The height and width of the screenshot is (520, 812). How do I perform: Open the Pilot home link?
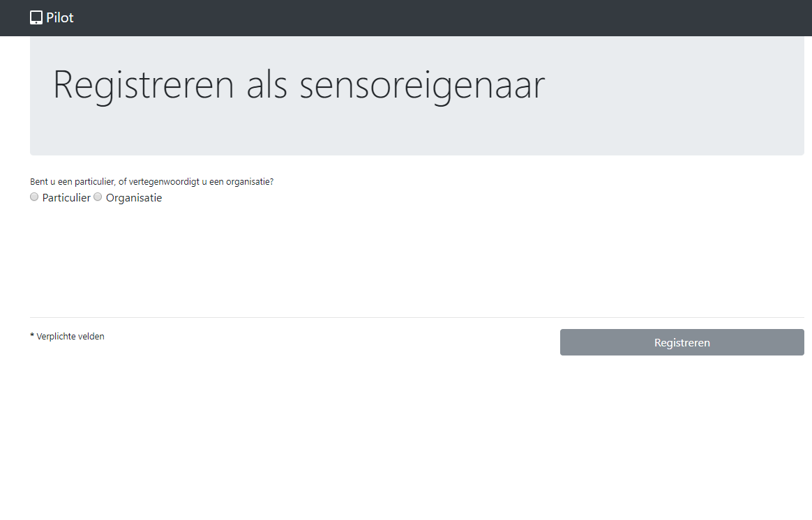click(x=60, y=18)
